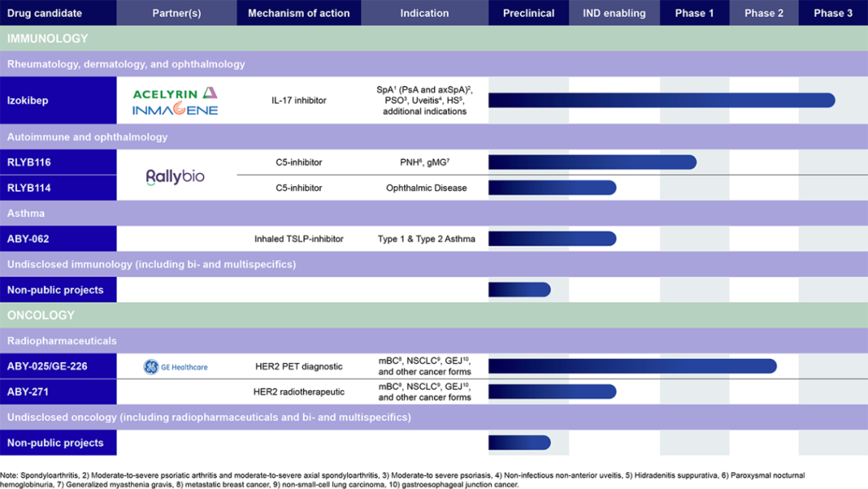Click the Acelyrin partner logo
This screenshot has height=489, width=868.
point(174,93)
